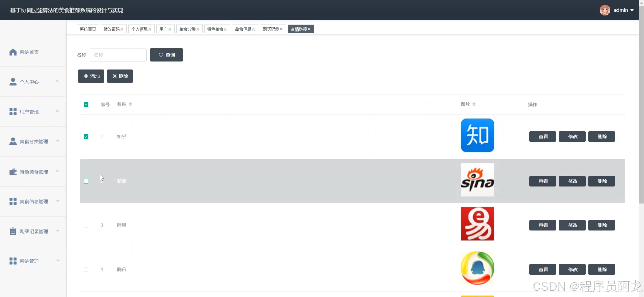Uncheck the 知乎 row checkbox

[86, 136]
